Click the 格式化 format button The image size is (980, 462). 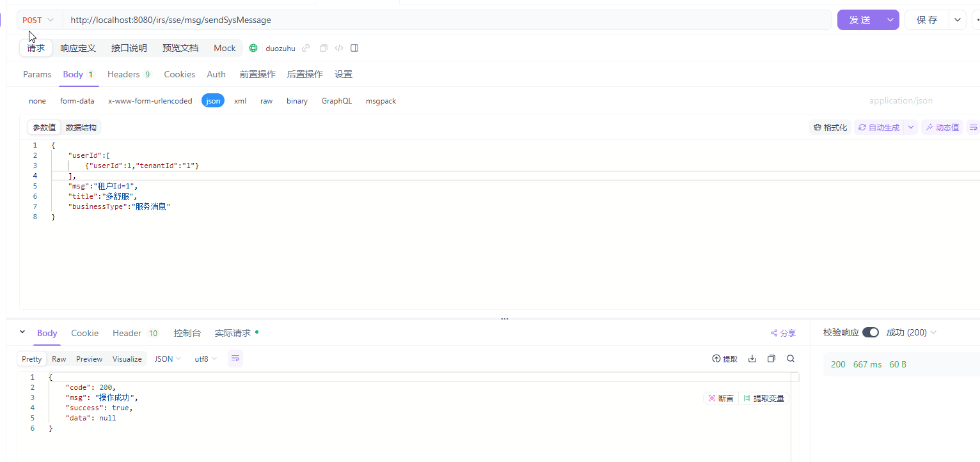click(830, 127)
